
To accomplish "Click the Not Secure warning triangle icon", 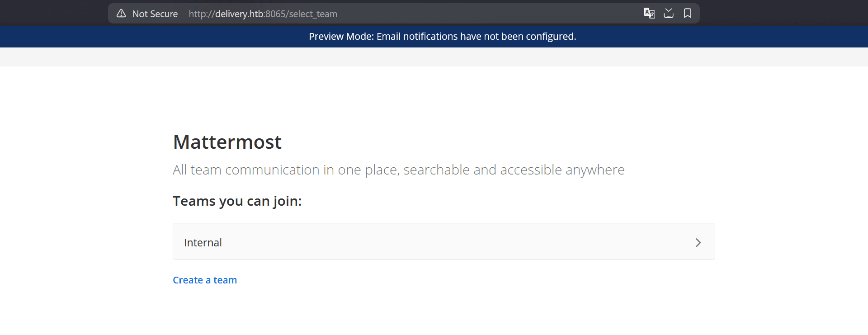I will tap(121, 14).
